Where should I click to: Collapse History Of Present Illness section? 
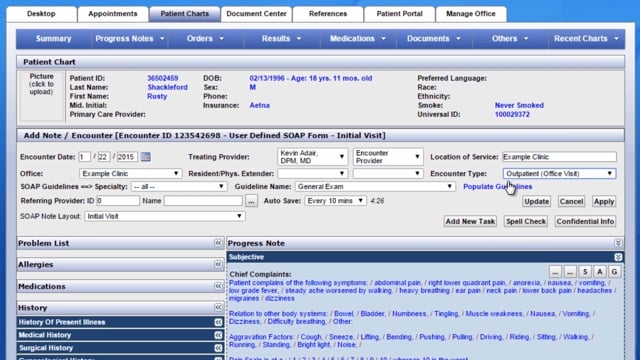[218, 322]
